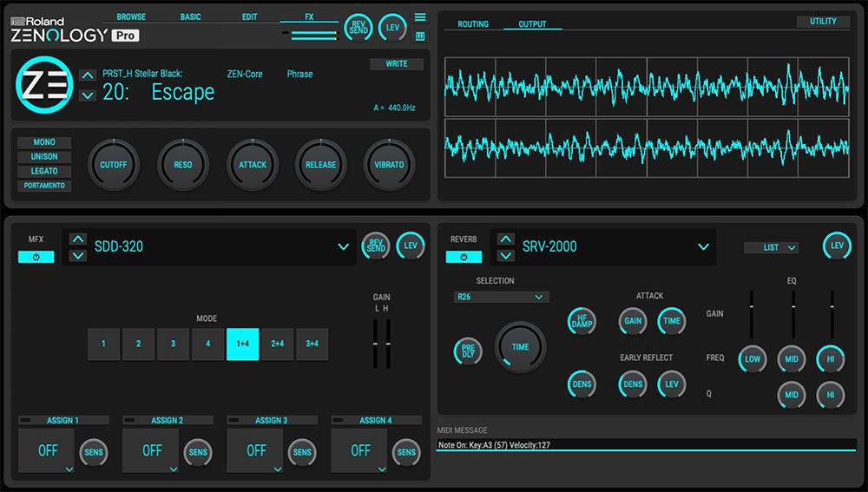Adjust the reverb section LEV knob
The image size is (868, 492).
click(837, 246)
